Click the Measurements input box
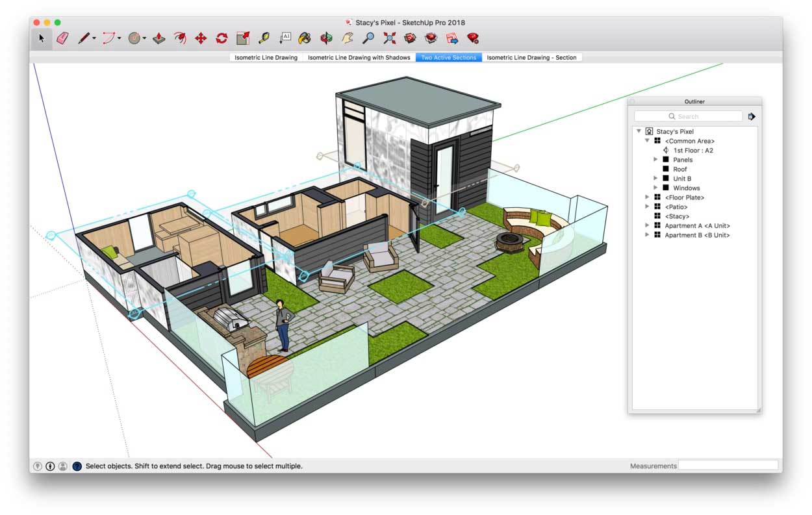812x515 pixels. 728,466
